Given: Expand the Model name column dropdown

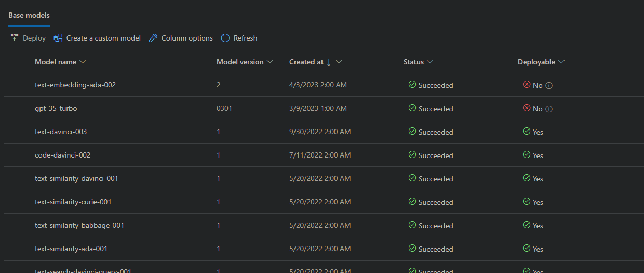Looking at the screenshot, I should 83,62.
